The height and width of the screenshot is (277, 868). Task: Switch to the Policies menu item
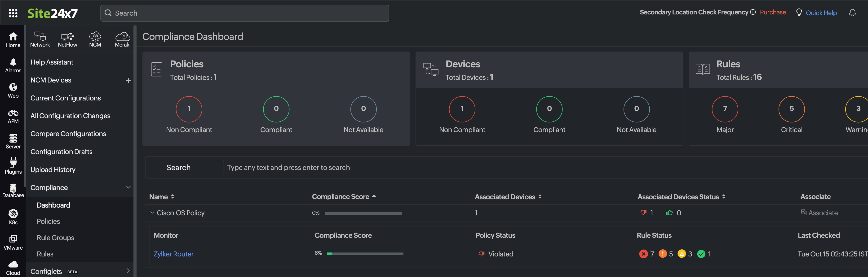[48, 221]
